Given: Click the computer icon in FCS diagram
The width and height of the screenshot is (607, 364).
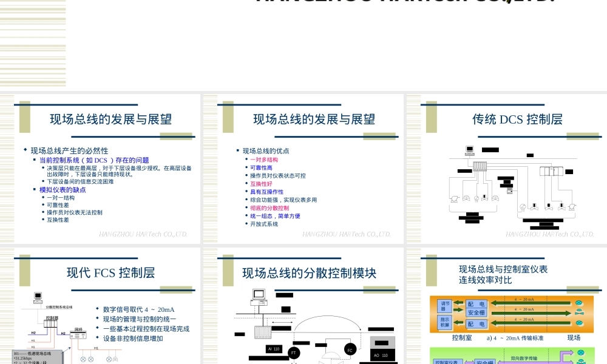Looking at the screenshot, I should click(x=38, y=297).
